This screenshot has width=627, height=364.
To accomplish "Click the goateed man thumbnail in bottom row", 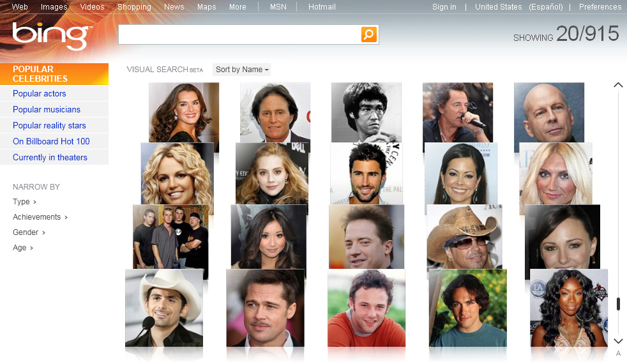I will coord(265,308).
